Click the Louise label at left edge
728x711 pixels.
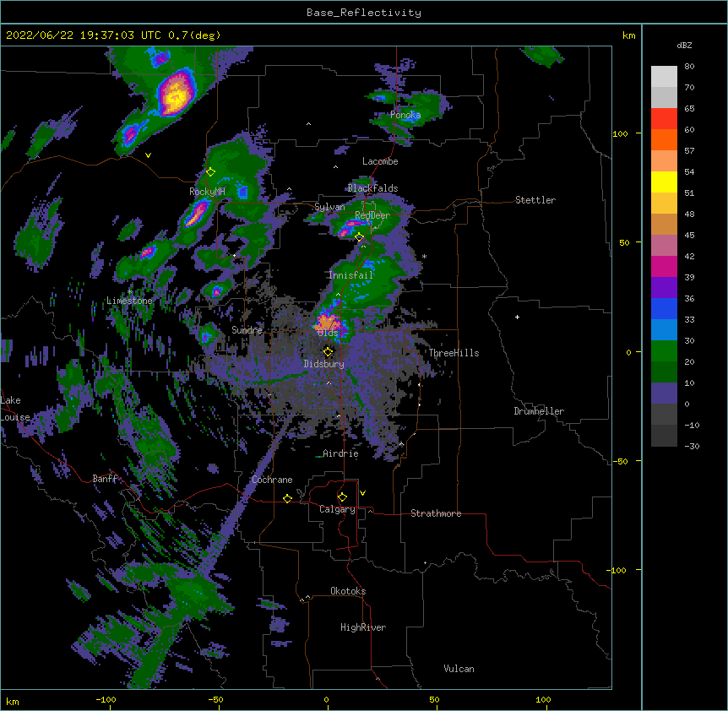point(15,417)
